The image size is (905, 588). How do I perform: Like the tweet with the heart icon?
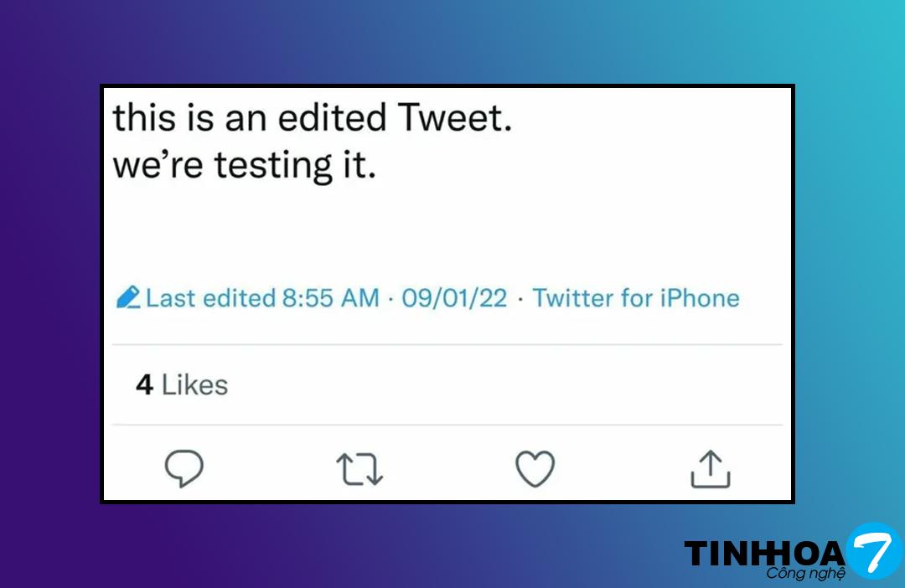coord(535,469)
